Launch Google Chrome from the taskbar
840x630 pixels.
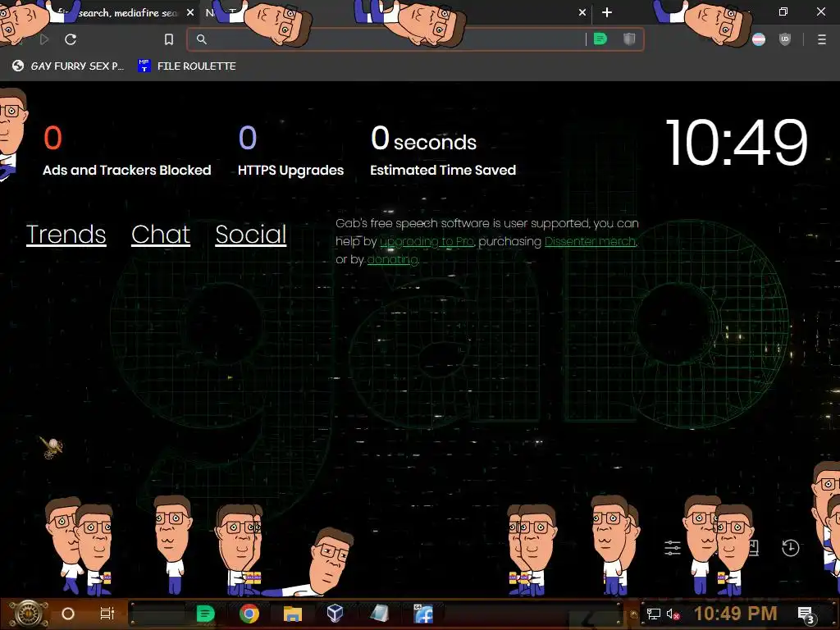(249, 614)
